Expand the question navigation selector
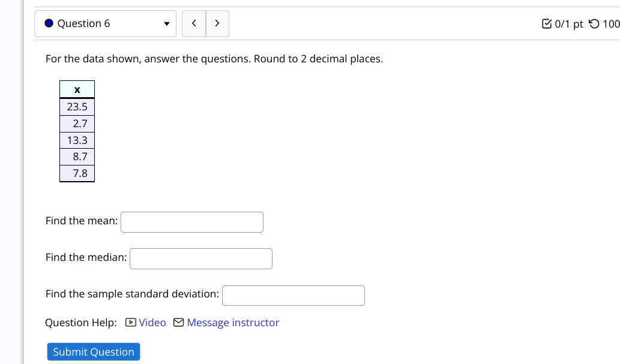 (x=105, y=23)
